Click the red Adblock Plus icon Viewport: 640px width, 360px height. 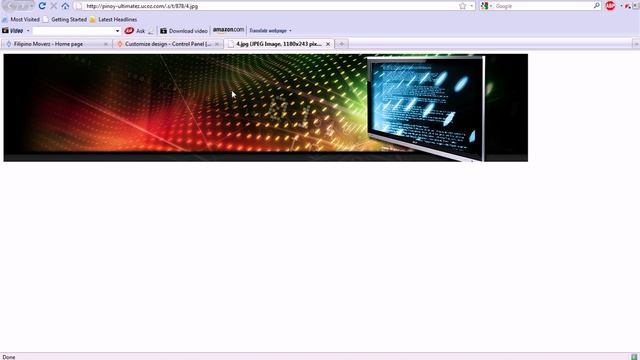pos(610,6)
